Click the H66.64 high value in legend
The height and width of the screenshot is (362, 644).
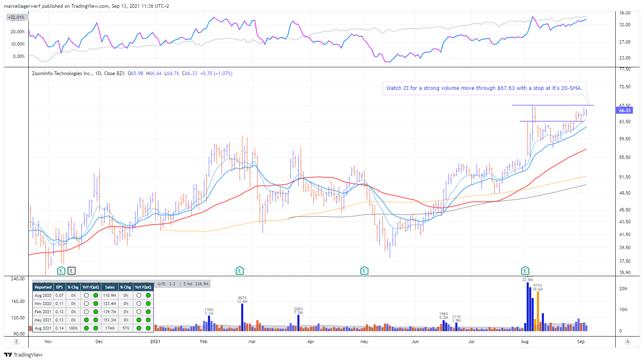[154, 73]
